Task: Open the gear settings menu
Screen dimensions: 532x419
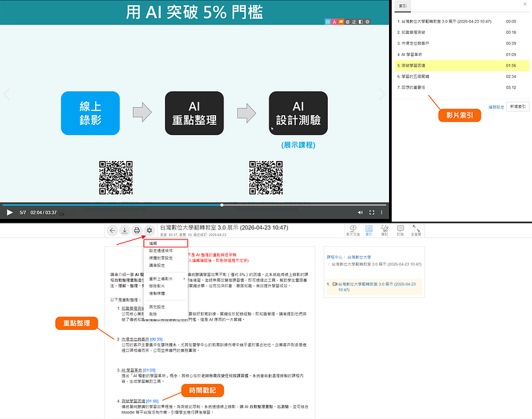Action: (150, 230)
